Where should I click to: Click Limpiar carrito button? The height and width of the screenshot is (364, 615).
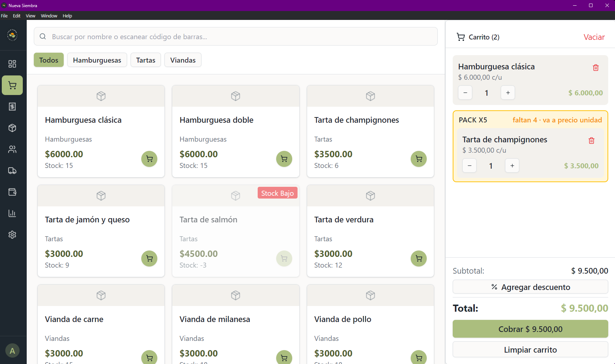[530, 350]
